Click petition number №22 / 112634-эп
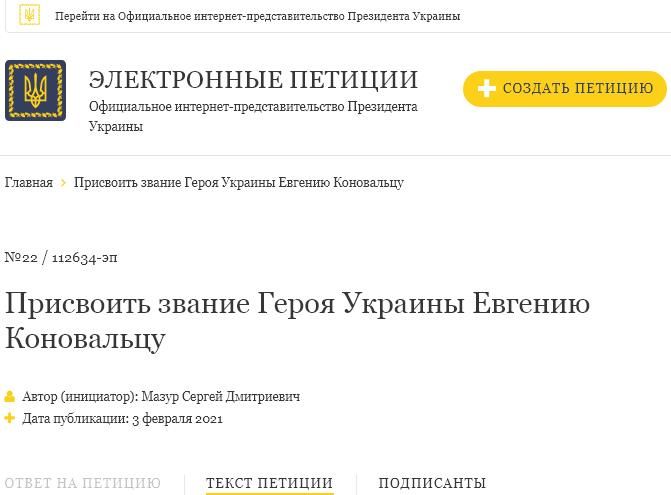671x495 pixels. click(61, 258)
